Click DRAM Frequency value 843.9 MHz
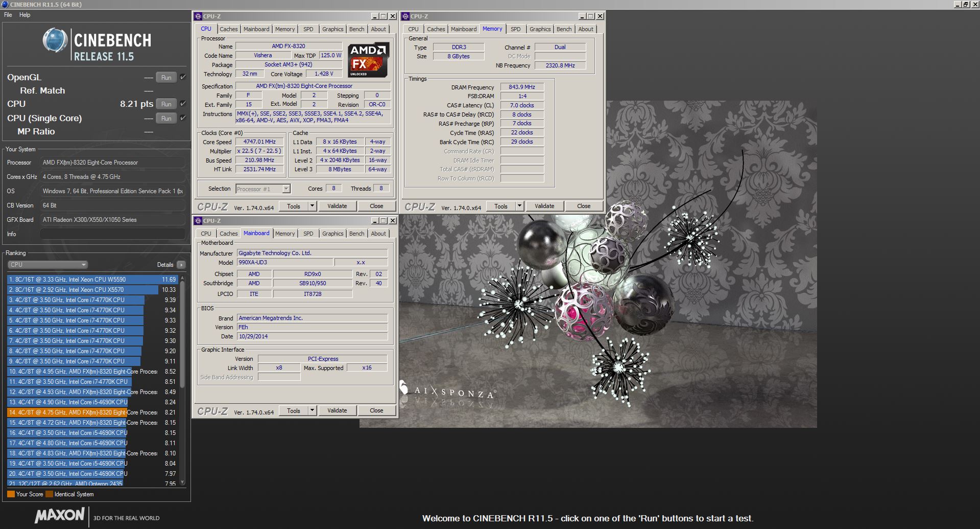The width and height of the screenshot is (980, 529). [522, 87]
